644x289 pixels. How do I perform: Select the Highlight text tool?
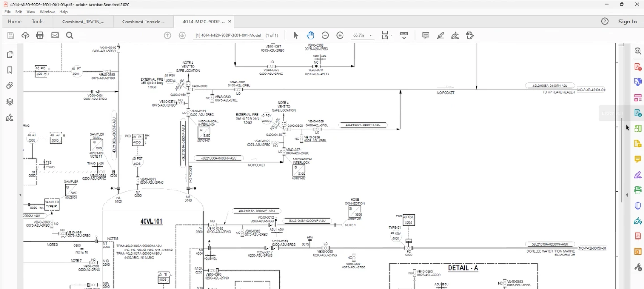[x=441, y=35]
